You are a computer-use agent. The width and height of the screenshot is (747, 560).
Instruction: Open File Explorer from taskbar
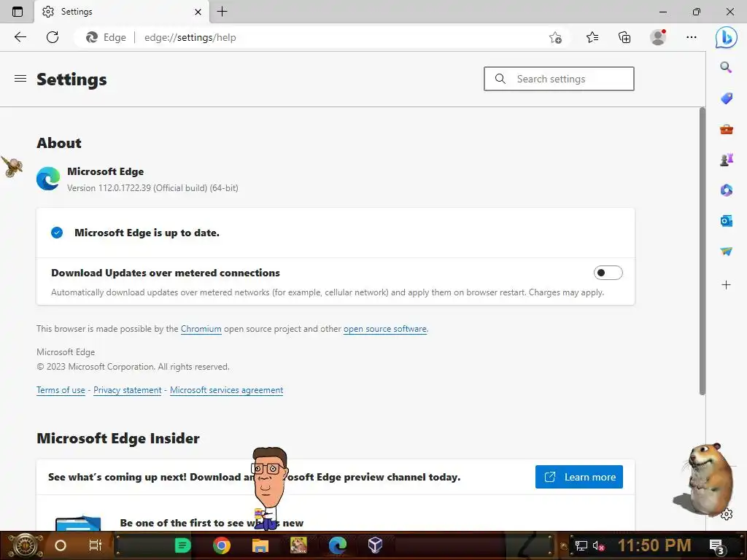pyautogui.click(x=260, y=545)
